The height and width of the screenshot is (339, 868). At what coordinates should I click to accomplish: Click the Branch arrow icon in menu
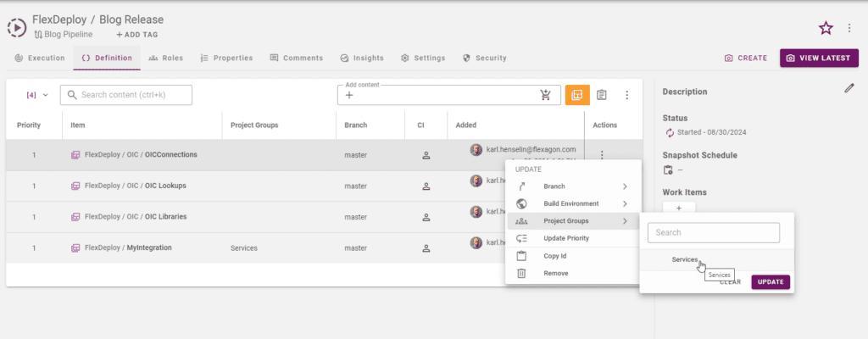[521, 186]
